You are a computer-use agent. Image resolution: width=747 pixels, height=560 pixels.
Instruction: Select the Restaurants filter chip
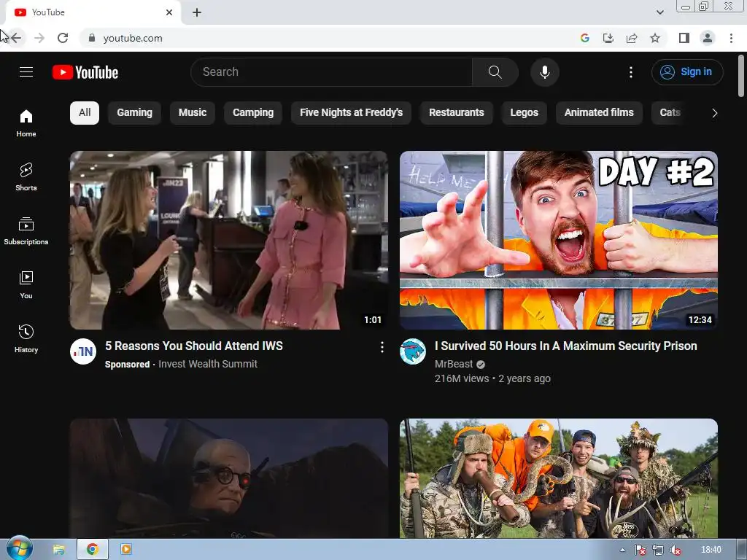(x=457, y=113)
